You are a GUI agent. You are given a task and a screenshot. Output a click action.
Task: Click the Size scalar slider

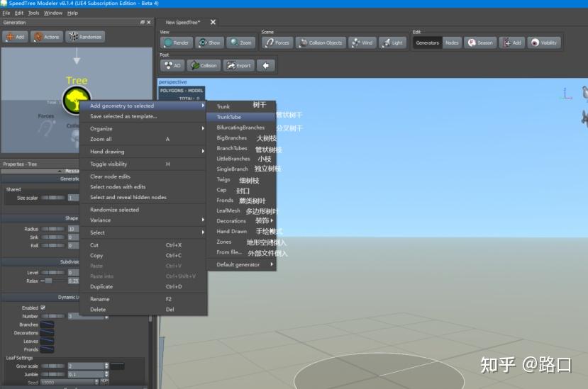coord(53,198)
